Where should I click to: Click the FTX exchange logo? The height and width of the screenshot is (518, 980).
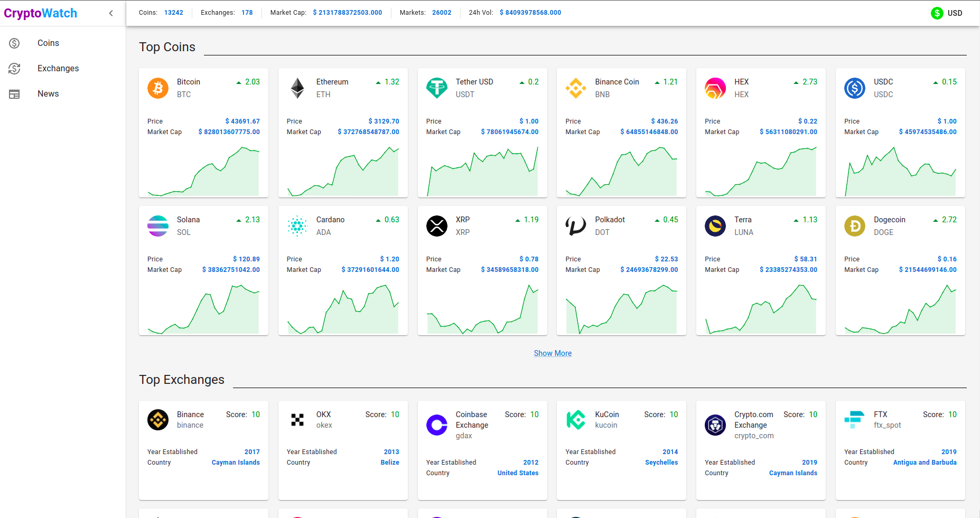pos(854,420)
